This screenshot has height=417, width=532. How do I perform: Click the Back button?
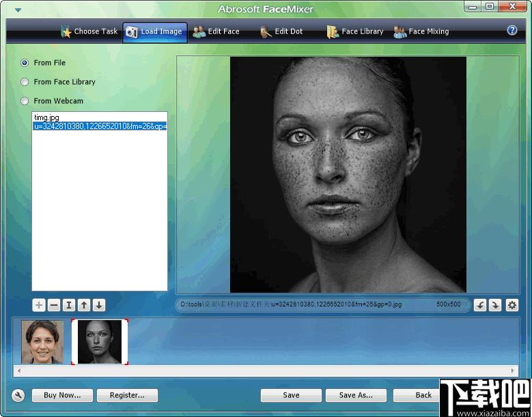coord(417,395)
